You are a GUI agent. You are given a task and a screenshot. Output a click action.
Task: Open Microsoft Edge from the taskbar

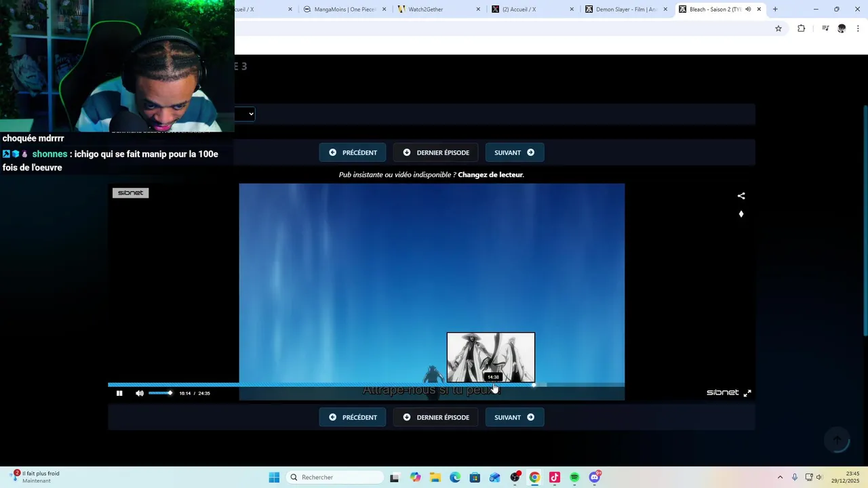(455, 477)
